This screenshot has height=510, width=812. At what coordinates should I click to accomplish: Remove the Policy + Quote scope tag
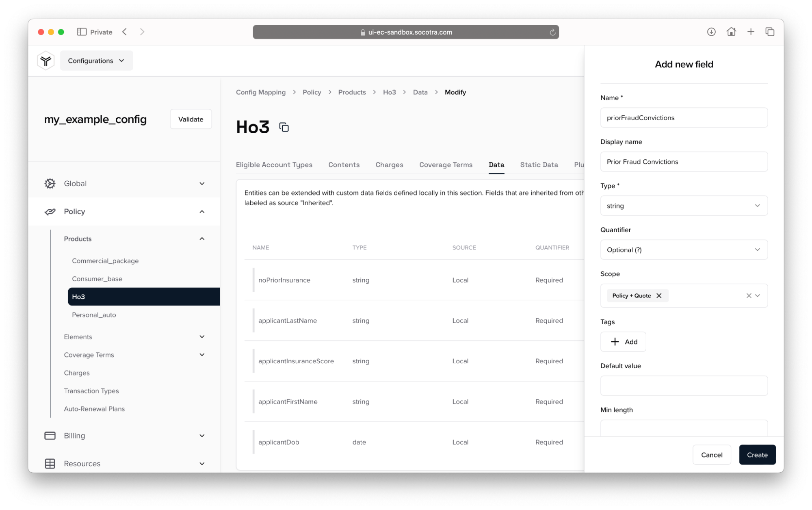tap(659, 295)
